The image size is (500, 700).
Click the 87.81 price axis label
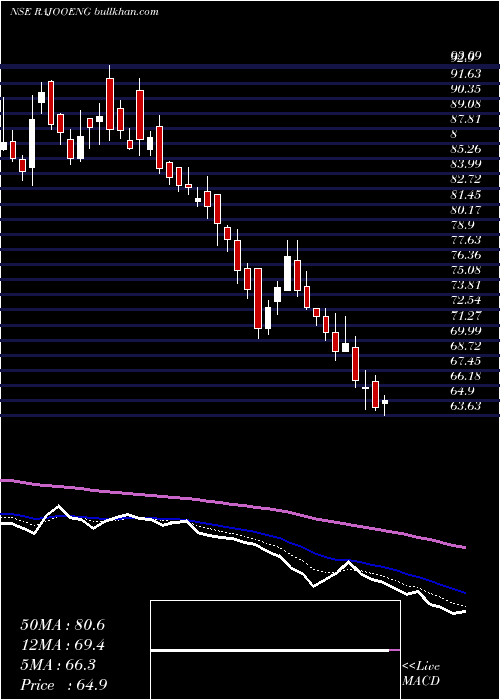click(465, 119)
